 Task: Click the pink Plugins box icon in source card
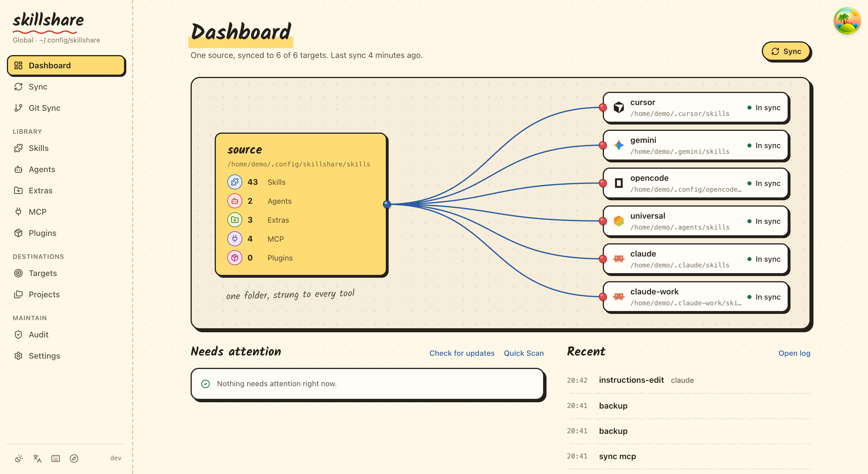click(x=235, y=257)
